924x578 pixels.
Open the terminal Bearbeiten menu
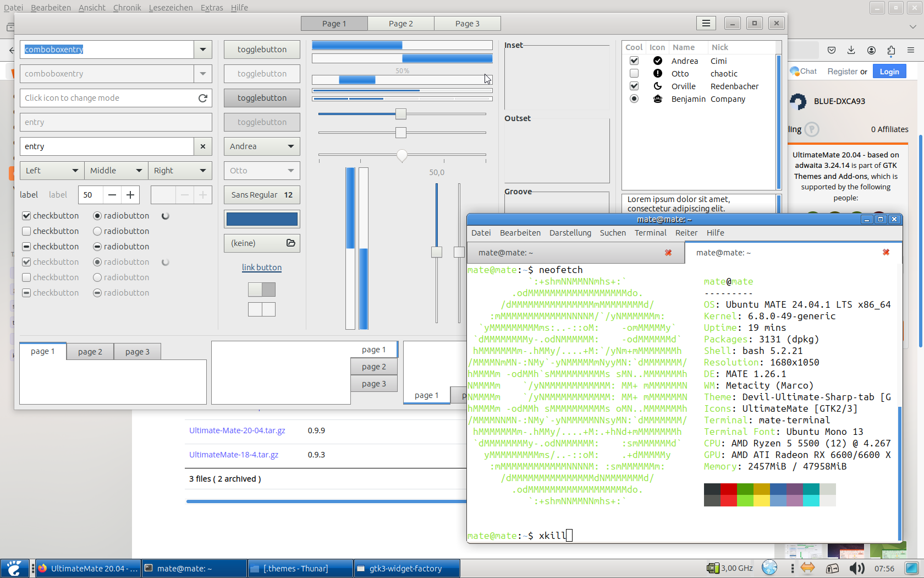point(520,233)
